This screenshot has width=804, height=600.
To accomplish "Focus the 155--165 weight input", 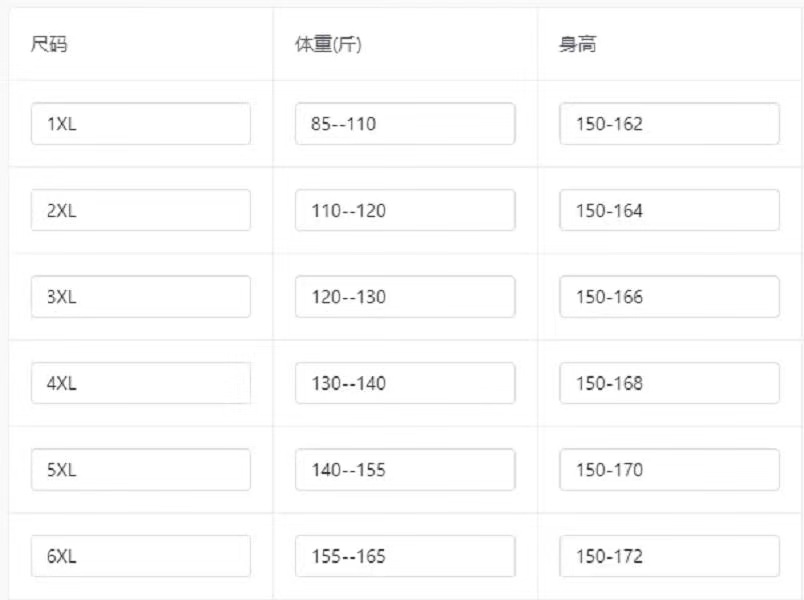I will pyautogui.click(x=405, y=556).
